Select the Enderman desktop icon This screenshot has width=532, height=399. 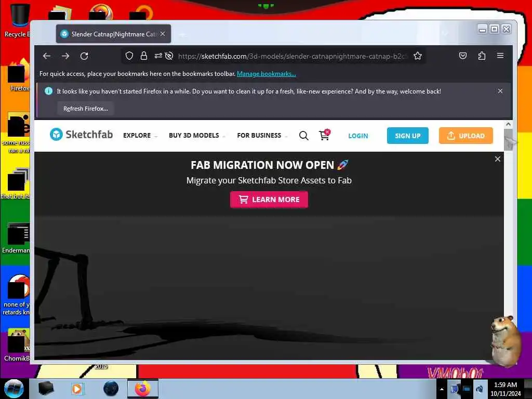pyautogui.click(x=16, y=238)
